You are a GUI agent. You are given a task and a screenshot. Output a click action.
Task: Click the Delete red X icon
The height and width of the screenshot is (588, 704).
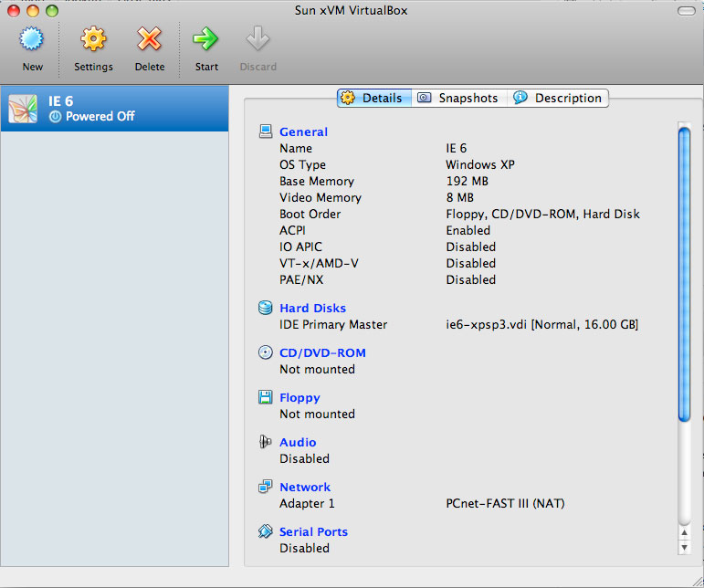tap(149, 39)
